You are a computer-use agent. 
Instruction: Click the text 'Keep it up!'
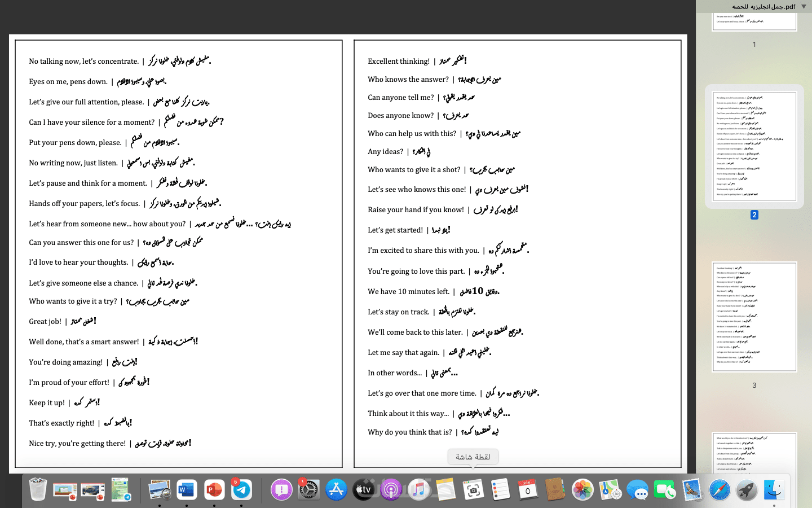coord(47,403)
